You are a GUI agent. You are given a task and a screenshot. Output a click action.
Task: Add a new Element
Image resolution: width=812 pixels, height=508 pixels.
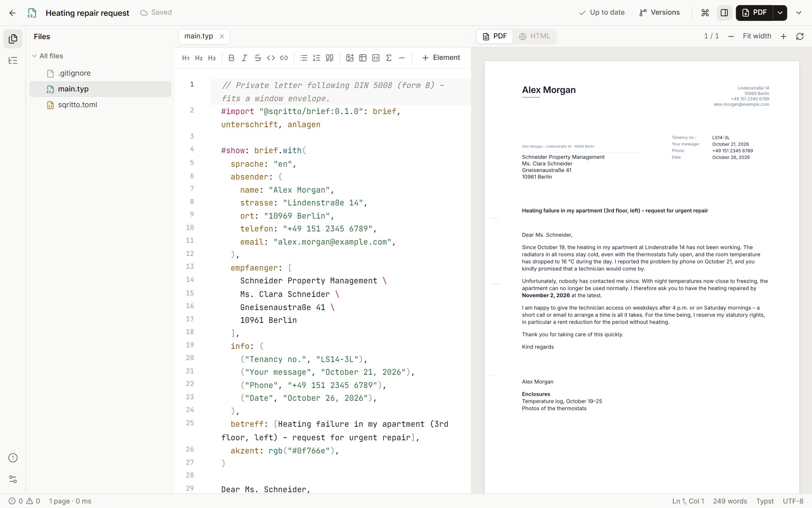pyautogui.click(x=441, y=58)
